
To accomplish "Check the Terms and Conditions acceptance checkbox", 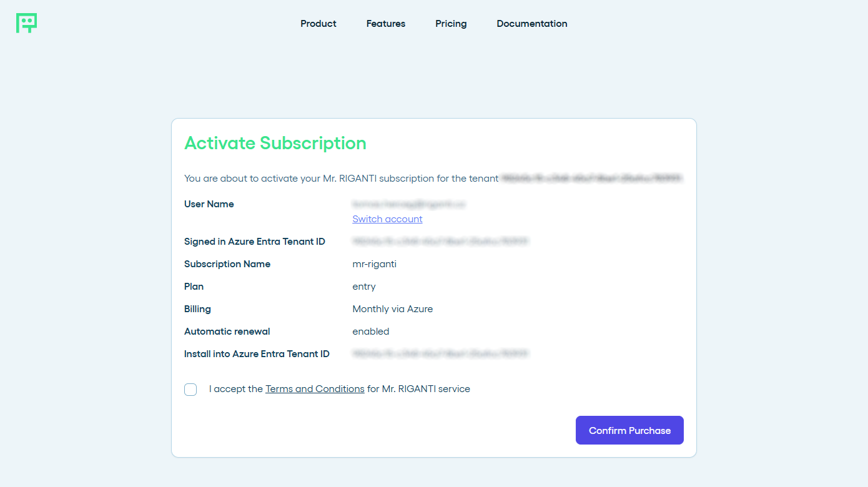I will [x=190, y=389].
